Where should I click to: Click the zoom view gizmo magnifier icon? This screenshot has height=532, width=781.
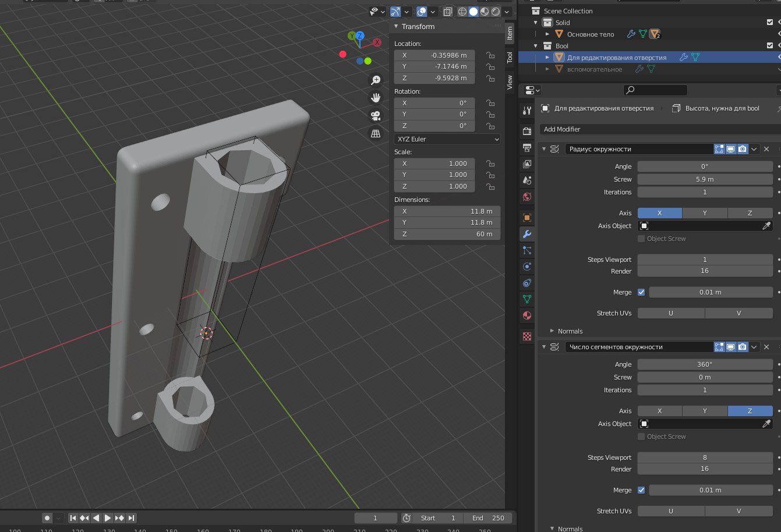(376, 80)
